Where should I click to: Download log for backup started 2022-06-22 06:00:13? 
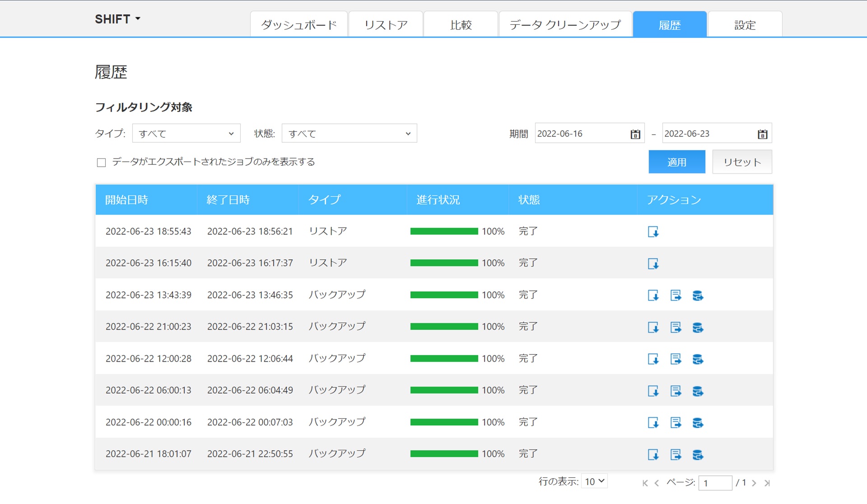(653, 391)
